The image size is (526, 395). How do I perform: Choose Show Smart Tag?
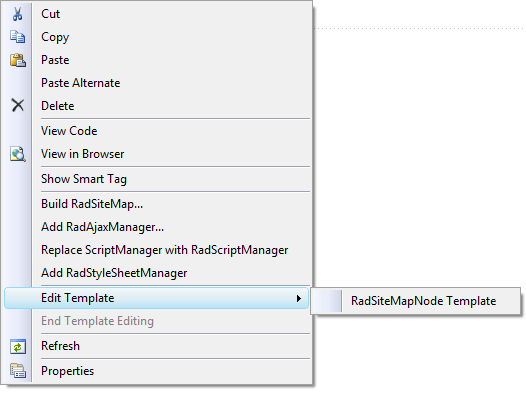[156, 179]
